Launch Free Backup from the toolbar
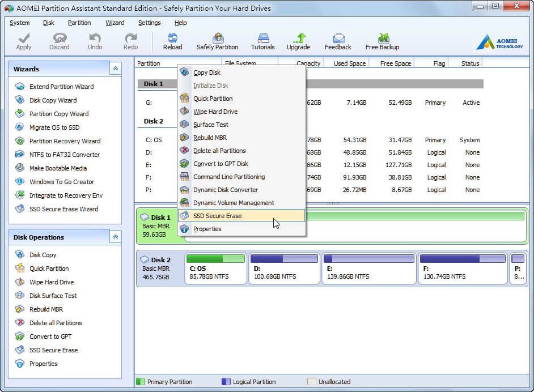534x392 pixels. (x=382, y=41)
